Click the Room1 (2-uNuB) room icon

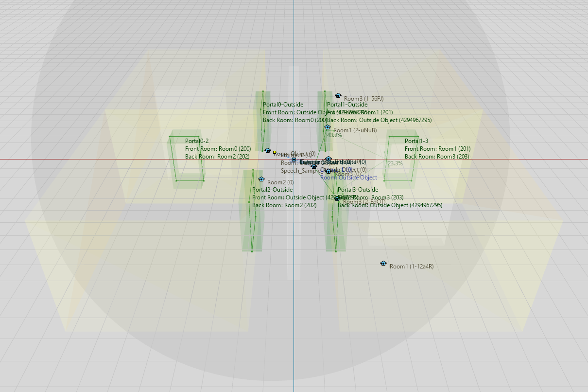tap(328, 127)
